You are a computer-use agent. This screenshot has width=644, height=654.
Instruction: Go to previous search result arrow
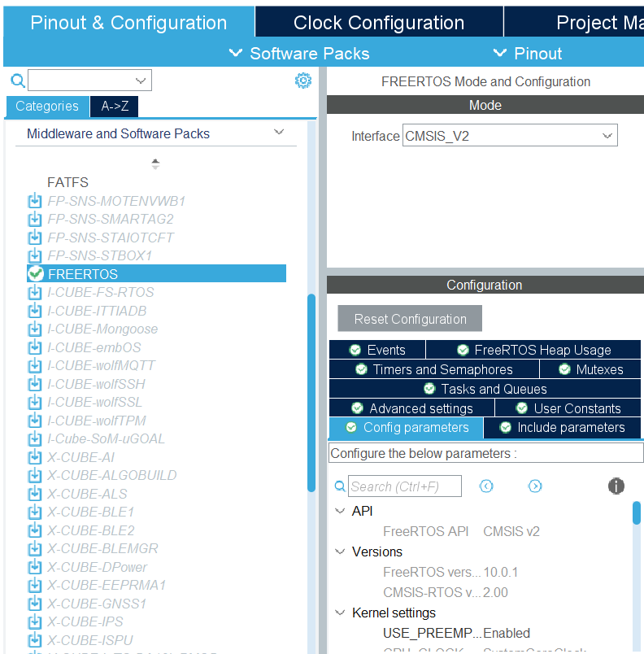486,486
